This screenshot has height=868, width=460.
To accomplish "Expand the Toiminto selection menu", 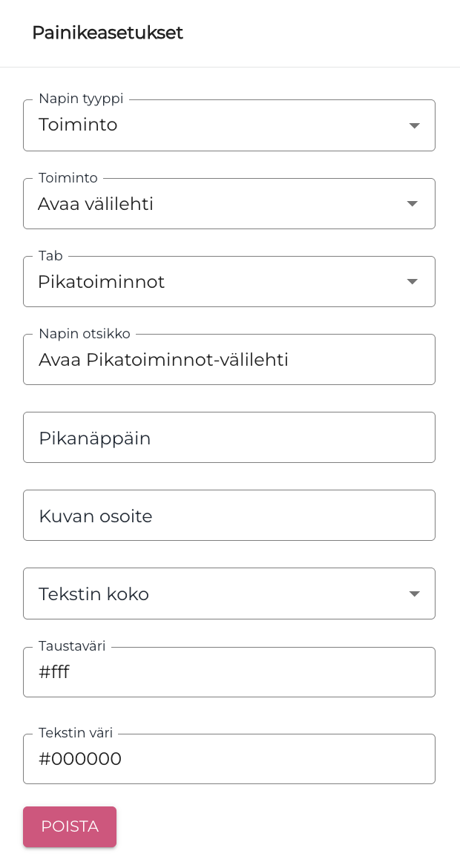I will [x=229, y=203].
